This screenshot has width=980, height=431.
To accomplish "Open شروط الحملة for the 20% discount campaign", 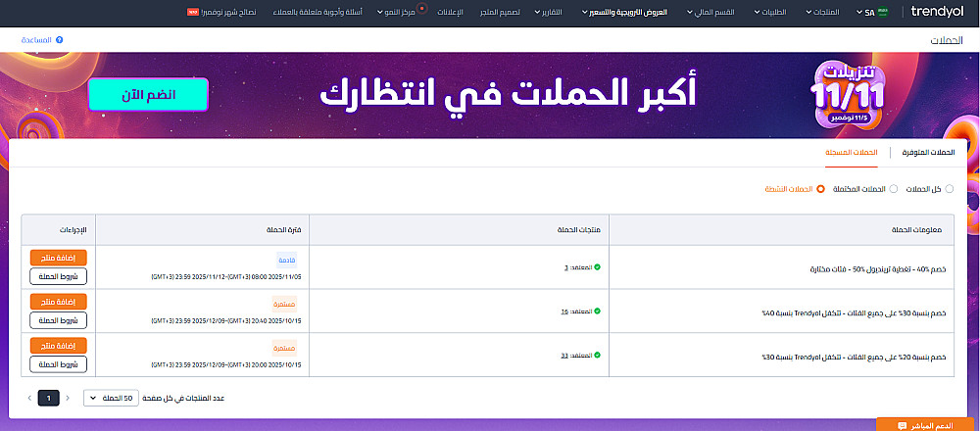I will (x=58, y=363).
